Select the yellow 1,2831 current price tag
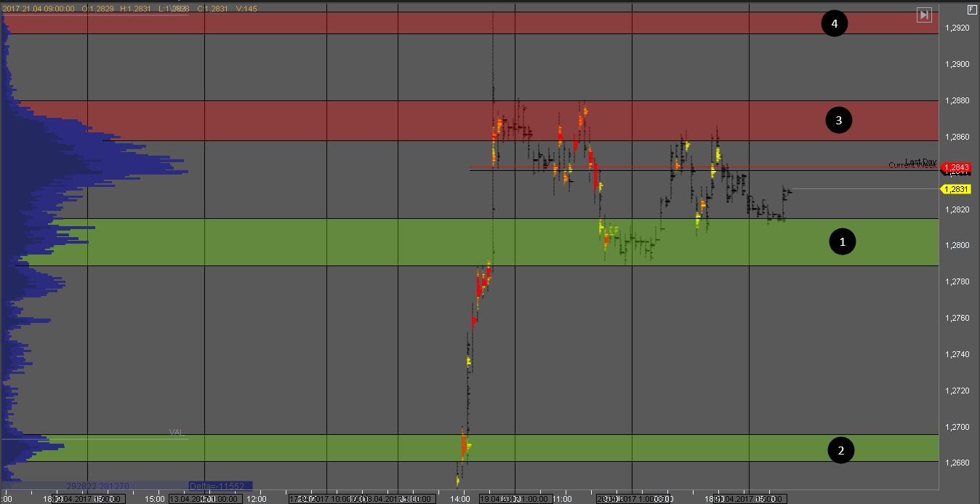 (x=956, y=189)
